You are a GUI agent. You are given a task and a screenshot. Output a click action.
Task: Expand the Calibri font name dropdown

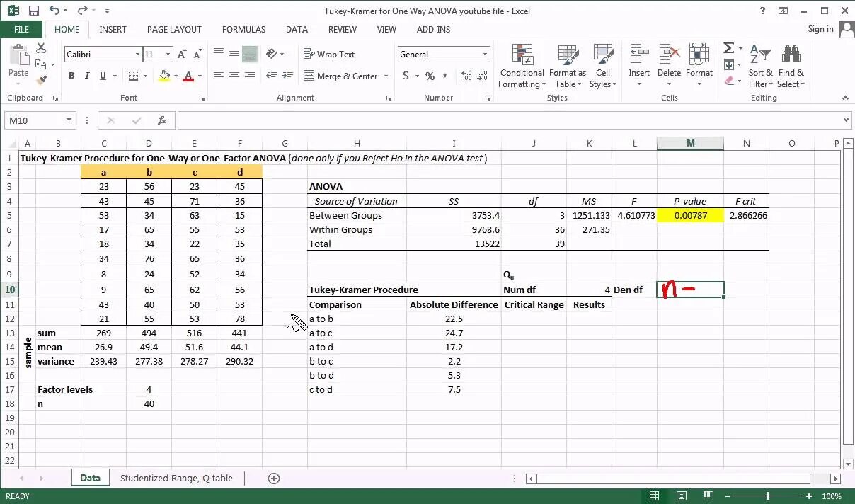137,55
